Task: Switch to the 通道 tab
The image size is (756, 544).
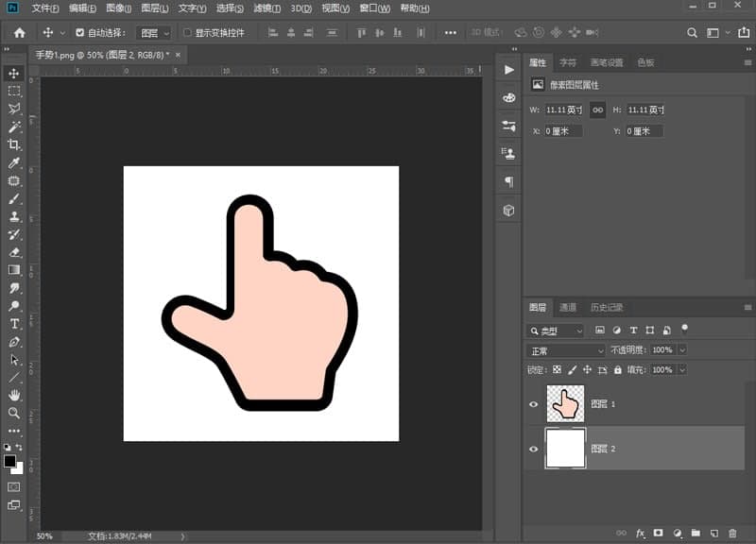Action: pyautogui.click(x=568, y=308)
